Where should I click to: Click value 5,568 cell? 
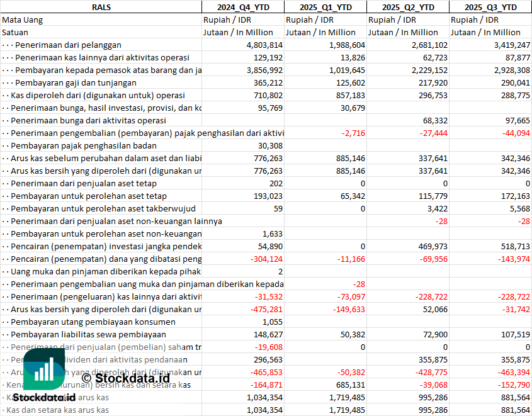pyautogui.click(x=490, y=208)
